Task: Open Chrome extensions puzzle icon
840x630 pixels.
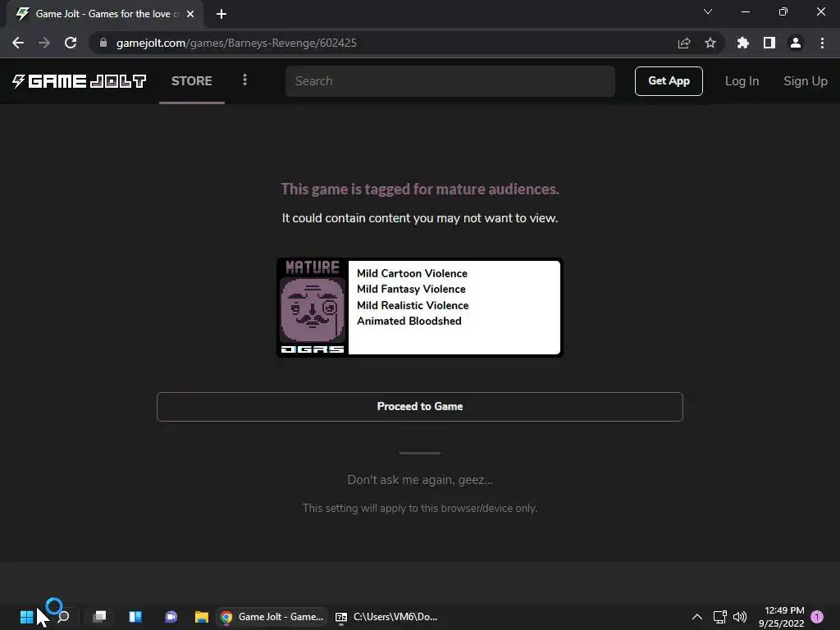Action: click(743, 43)
